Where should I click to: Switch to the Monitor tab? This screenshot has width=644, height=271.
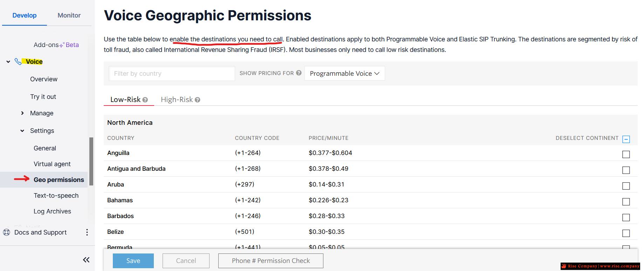point(69,15)
